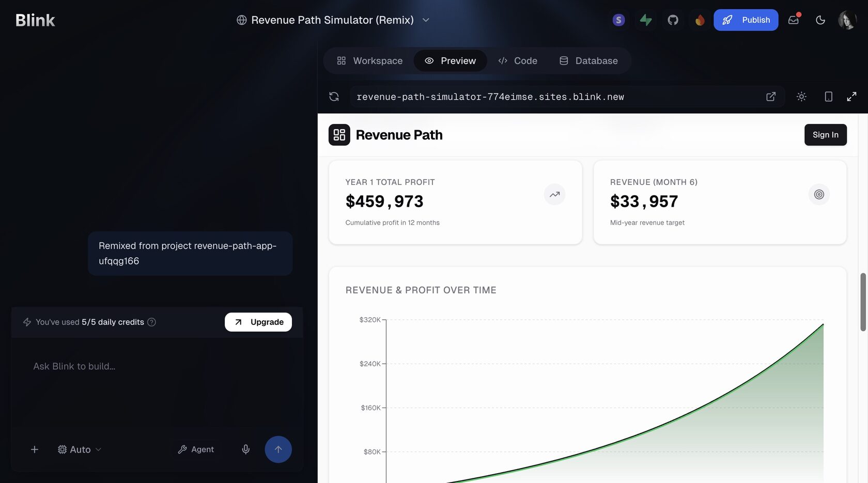Image resolution: width=868 pixels, height=483 pixels.
Task: Click the Upgrade button
Action: (258, 322)
